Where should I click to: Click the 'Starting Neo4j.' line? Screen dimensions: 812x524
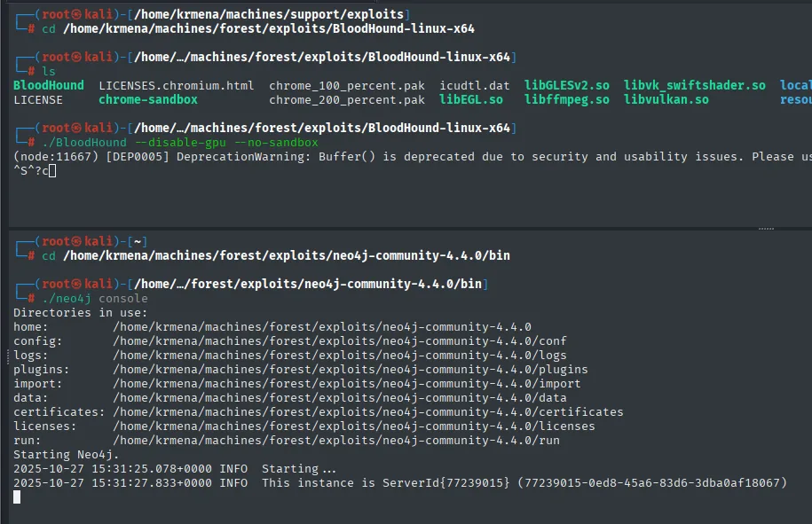(x=67, y=454)
